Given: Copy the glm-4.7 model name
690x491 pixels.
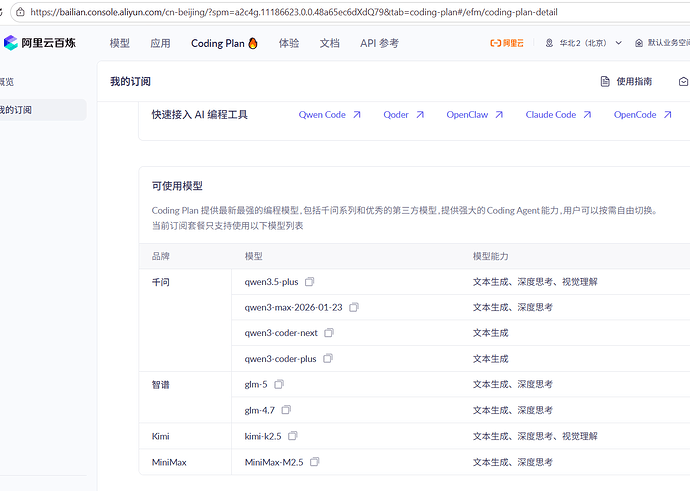Looking at the screenshot, I should pos(286,410).
